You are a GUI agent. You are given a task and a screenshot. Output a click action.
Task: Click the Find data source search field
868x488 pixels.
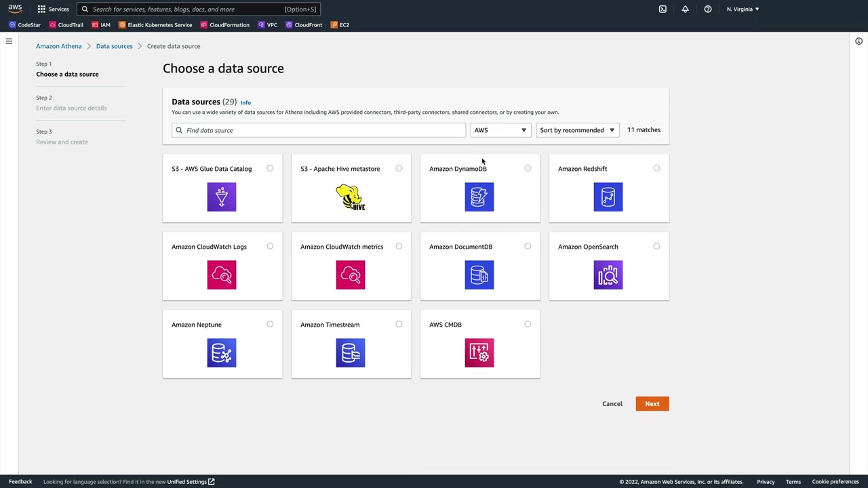click(319, 130)
